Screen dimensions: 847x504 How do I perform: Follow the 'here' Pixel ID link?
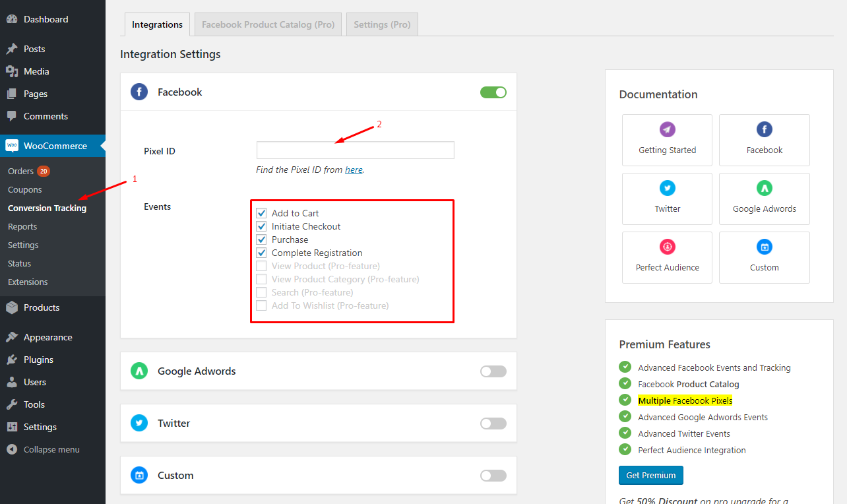pyautogui.click(x=354, y=170)
